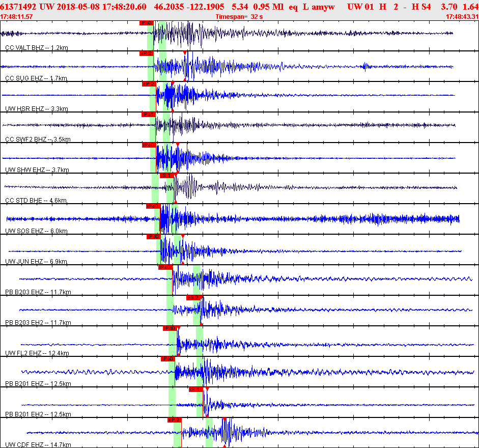Click the eS 2 pick flag on PB B203 EH2
Image resolution: width=479 pixels, height=448 pixels.
[193, 298]
